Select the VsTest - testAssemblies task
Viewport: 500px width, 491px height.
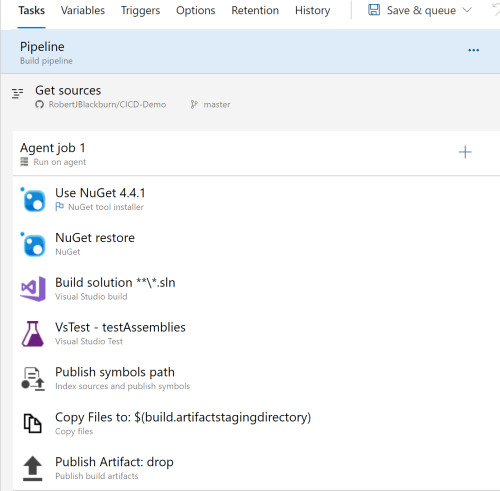tap(256, 334)
